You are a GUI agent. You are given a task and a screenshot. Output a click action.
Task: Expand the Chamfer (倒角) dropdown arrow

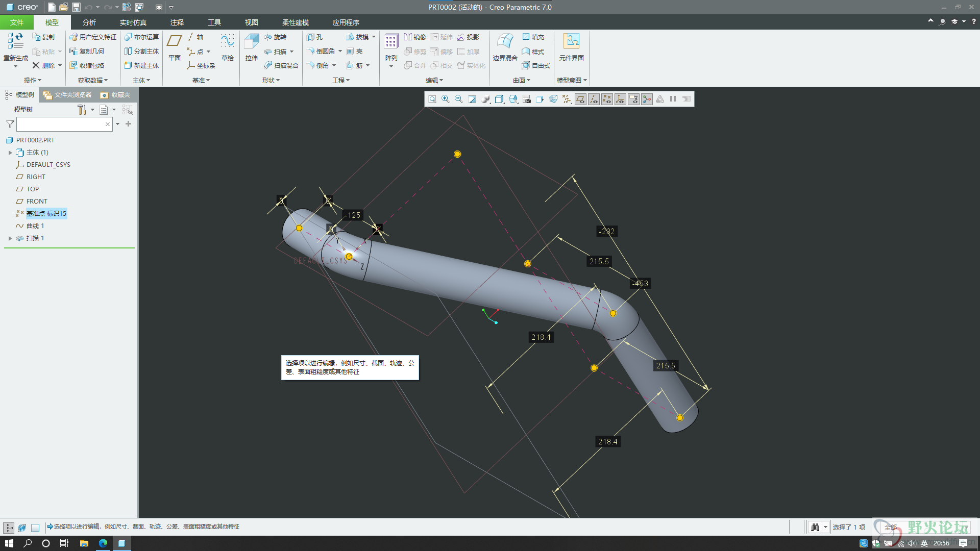tap(334, 65)
